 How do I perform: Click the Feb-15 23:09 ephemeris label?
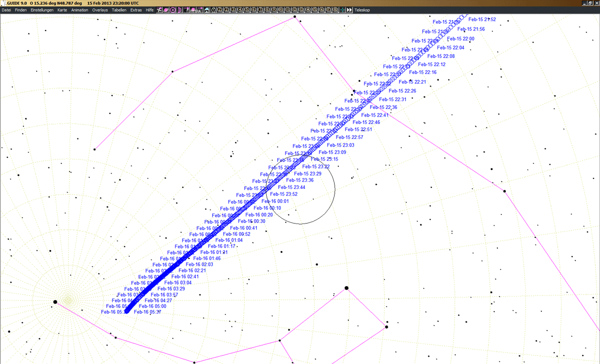pyautogui.click(x=332, y=152)
